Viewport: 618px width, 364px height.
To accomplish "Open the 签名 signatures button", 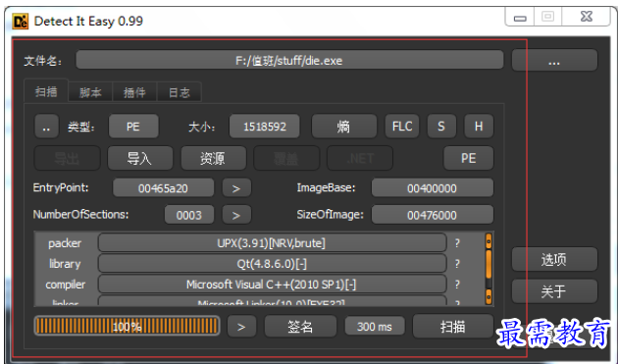I will point(300,326).
